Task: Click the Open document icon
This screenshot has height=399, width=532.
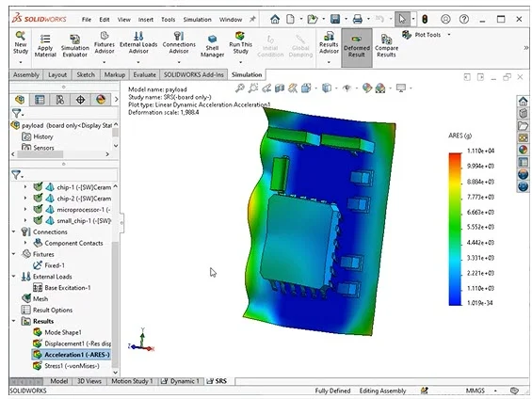Action: point(313,20)
